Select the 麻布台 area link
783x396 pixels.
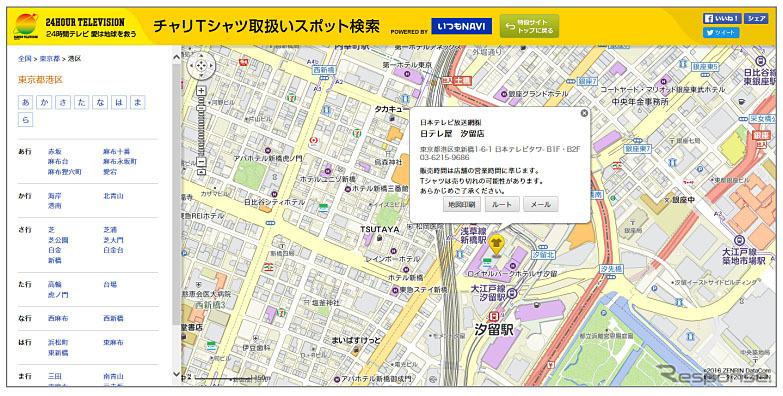pyautogui.click(x=58, y=161)
